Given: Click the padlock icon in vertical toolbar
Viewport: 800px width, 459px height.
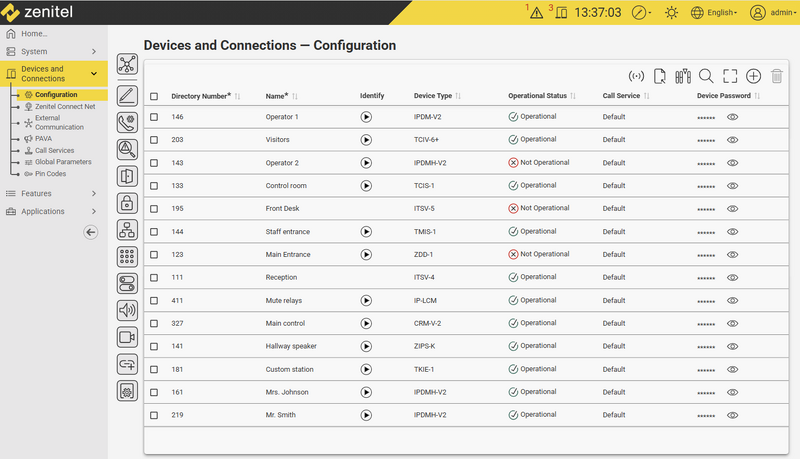Looking at the screenshot, I should pyautogui.click(x=127, y=203).
